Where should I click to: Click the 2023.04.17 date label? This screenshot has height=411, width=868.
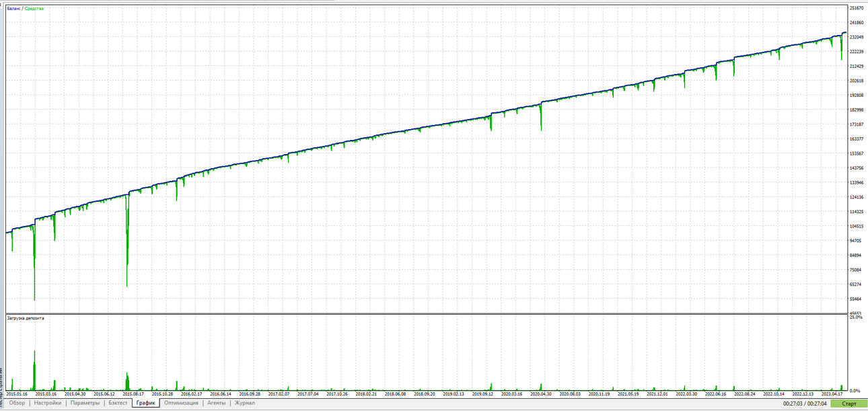(x=832, y=394)
